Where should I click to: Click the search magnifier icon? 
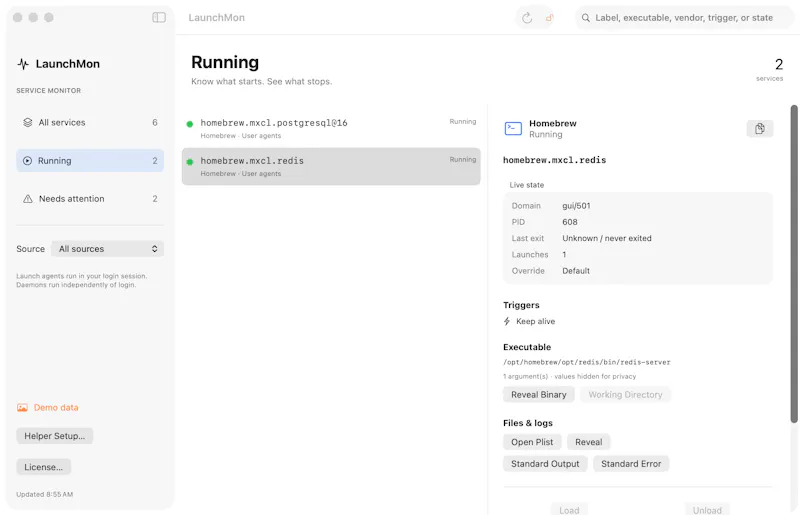[x=586, y=18]
